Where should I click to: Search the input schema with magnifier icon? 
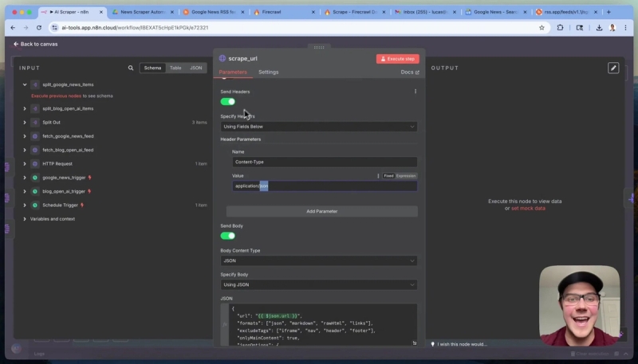click(131, 68)
